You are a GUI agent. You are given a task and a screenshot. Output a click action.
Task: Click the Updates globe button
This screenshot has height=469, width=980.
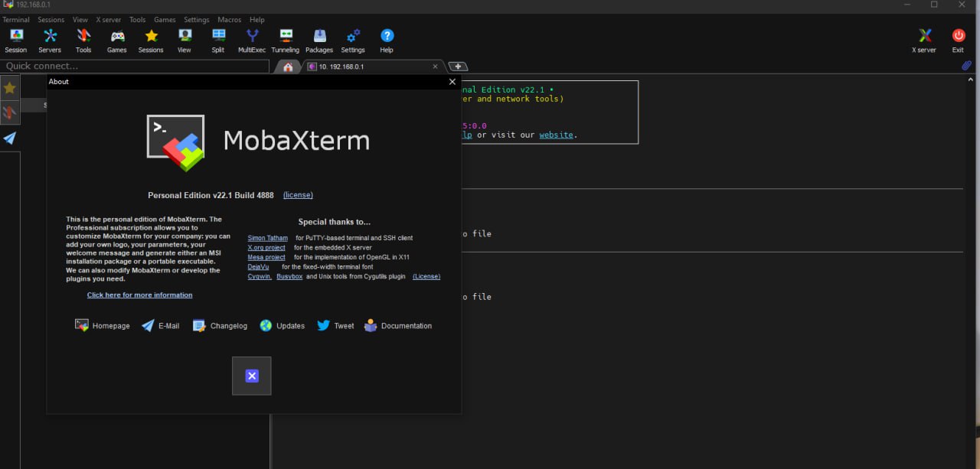click(x=282, y=326)
